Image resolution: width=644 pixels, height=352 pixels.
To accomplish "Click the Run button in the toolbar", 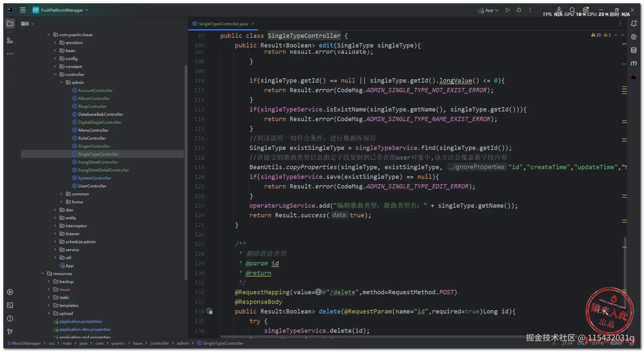I will pos(507,10).
